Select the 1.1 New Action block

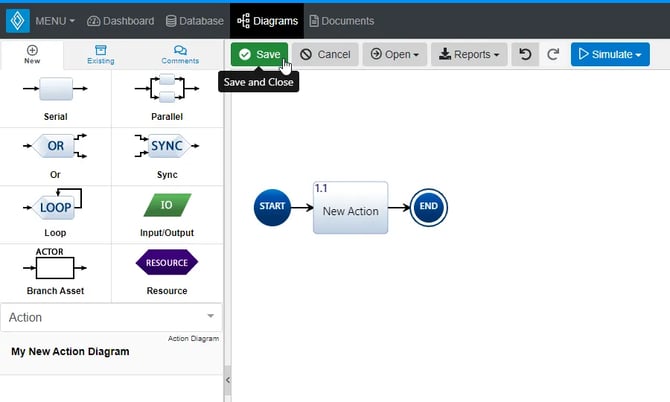(350, 208)
